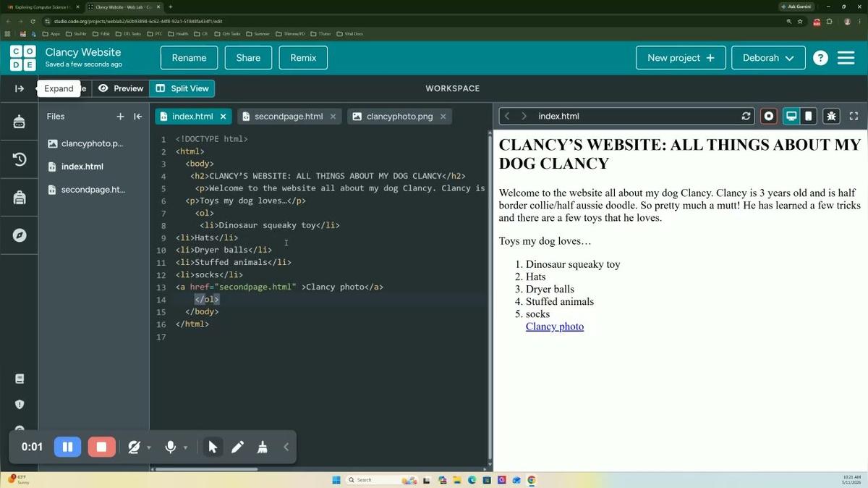Place cursor on code line 13

[279, 287]
